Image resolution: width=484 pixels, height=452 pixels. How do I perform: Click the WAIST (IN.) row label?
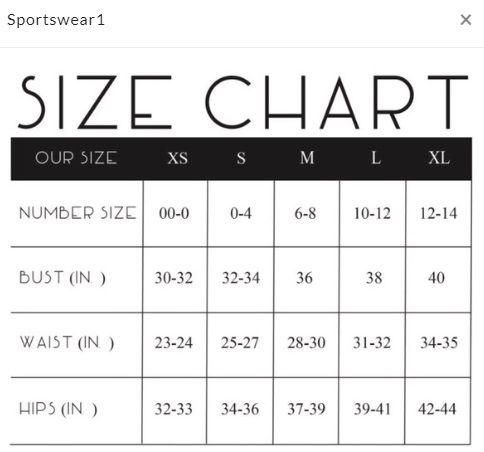tap(67, 343)
